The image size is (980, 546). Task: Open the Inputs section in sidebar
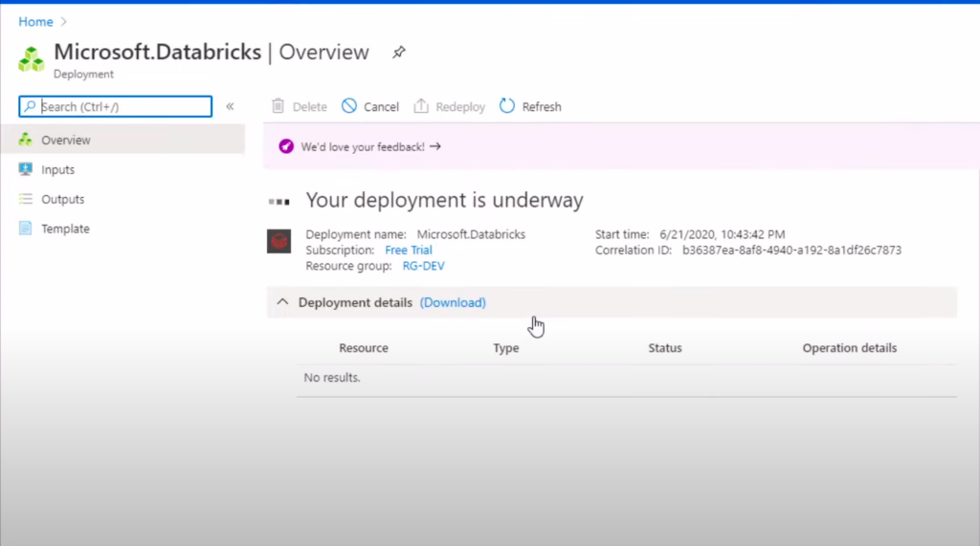[x=57, y=169]
